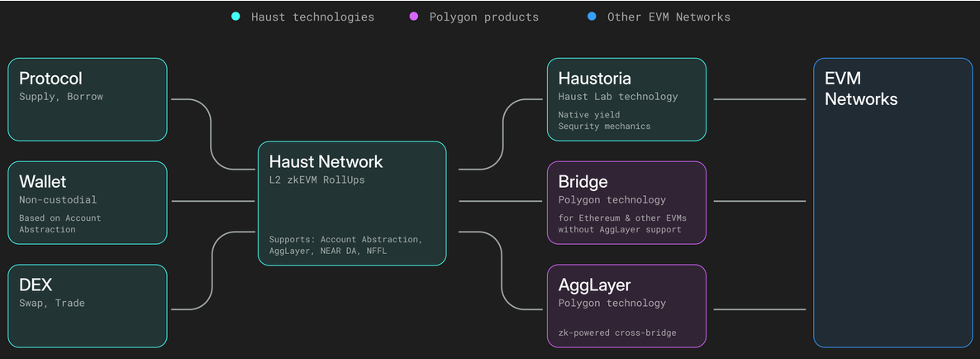Click the purple Polygon products legend dot
Screen dimensions: 980x359
(413, 17)
